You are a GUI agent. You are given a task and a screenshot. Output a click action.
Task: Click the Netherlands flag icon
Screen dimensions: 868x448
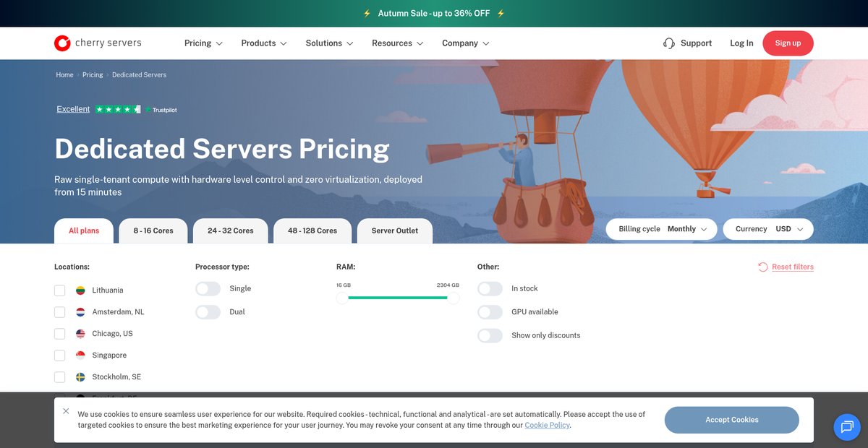(x=81, y=312)
